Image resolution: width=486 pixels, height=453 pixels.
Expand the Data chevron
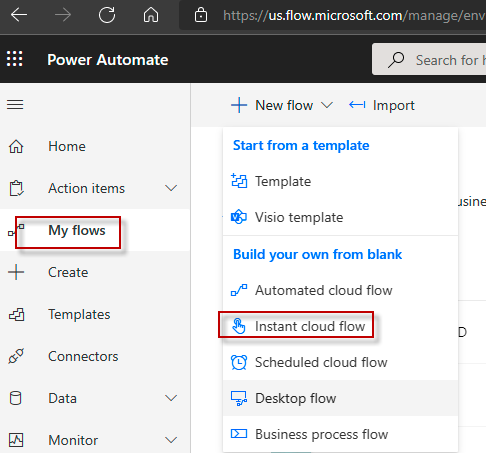171,398
